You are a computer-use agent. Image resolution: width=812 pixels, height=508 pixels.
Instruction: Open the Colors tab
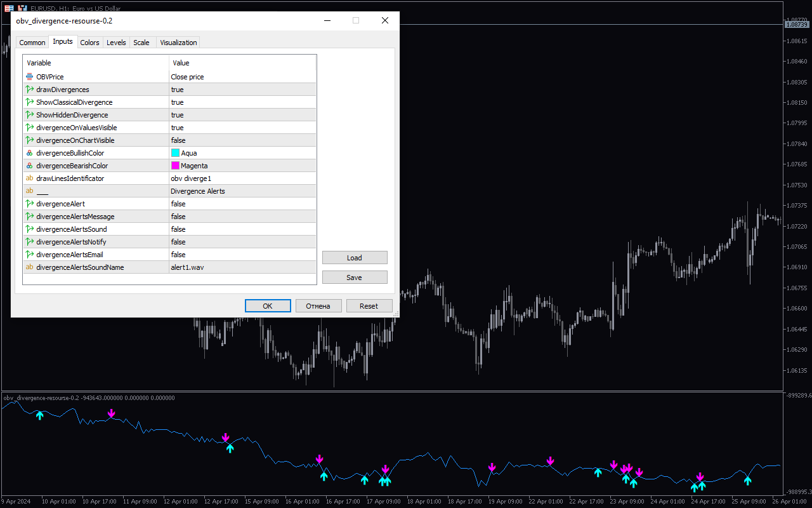coord(89,43)
